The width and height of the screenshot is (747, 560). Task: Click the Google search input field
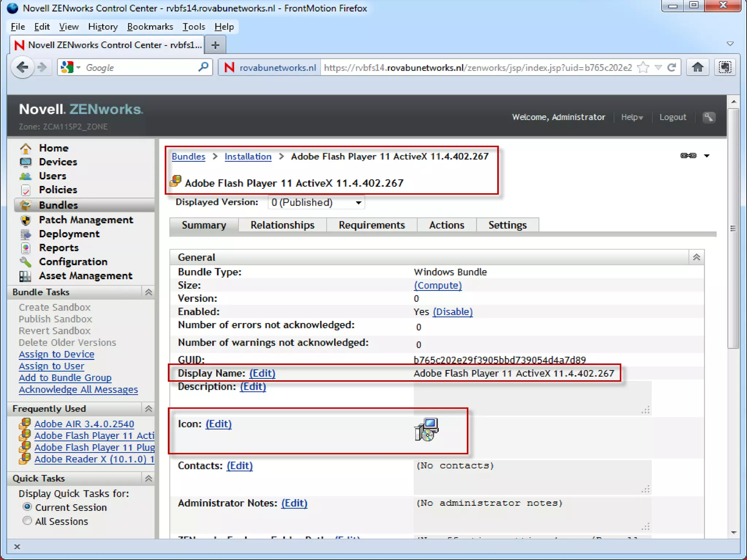[x=140, y=67]
